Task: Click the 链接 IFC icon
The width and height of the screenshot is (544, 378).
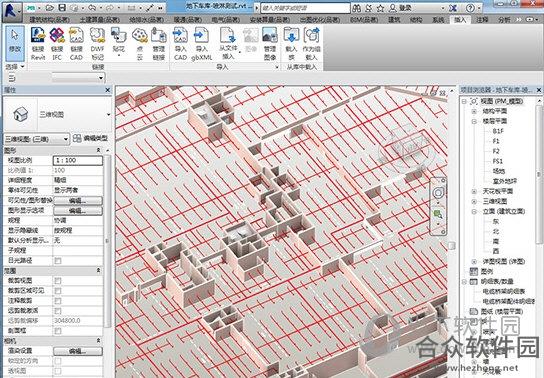Action: point(57,44)
